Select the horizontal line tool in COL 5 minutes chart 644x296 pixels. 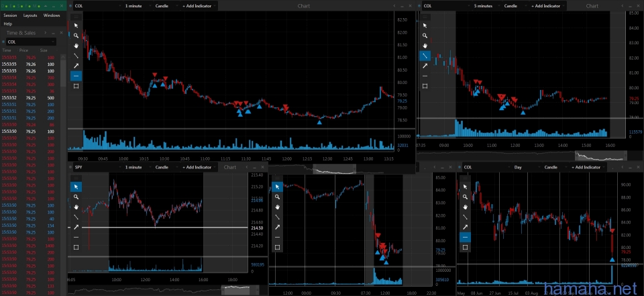pyautogui.click(x=425, y=76)
